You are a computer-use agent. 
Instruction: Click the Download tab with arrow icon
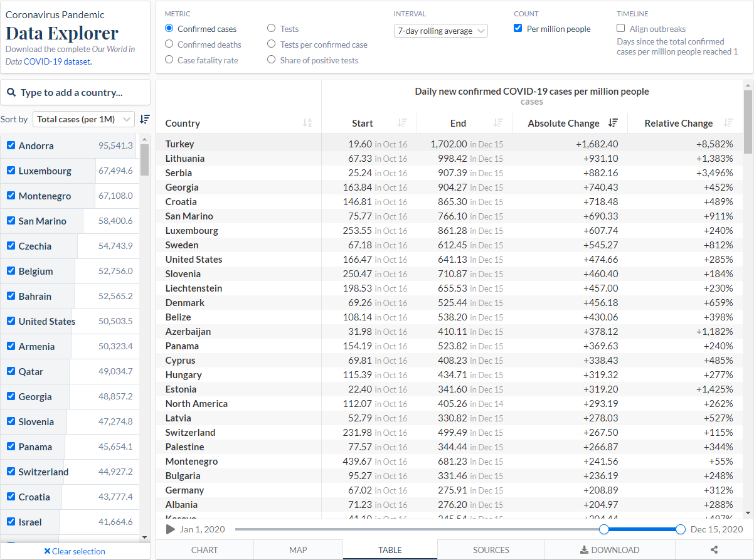tap(609, 550)
